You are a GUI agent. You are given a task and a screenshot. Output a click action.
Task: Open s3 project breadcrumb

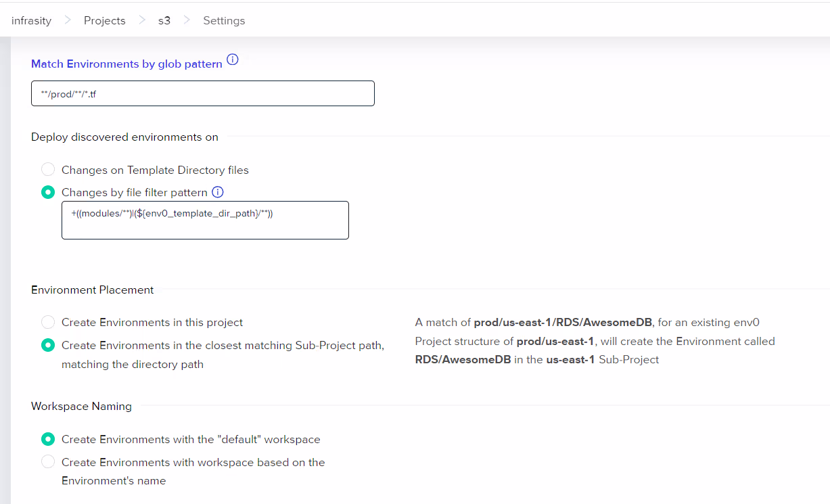click(164, 20)
